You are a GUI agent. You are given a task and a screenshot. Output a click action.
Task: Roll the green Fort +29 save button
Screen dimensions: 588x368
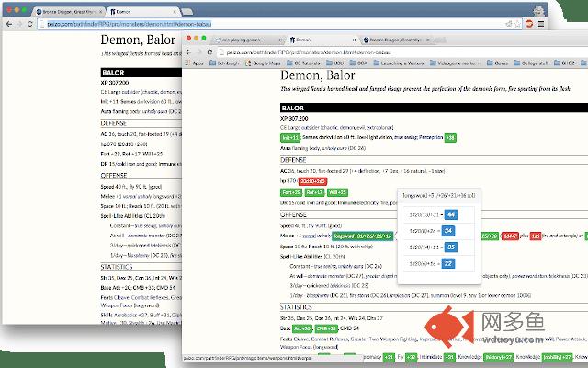[x=291, y=192]
